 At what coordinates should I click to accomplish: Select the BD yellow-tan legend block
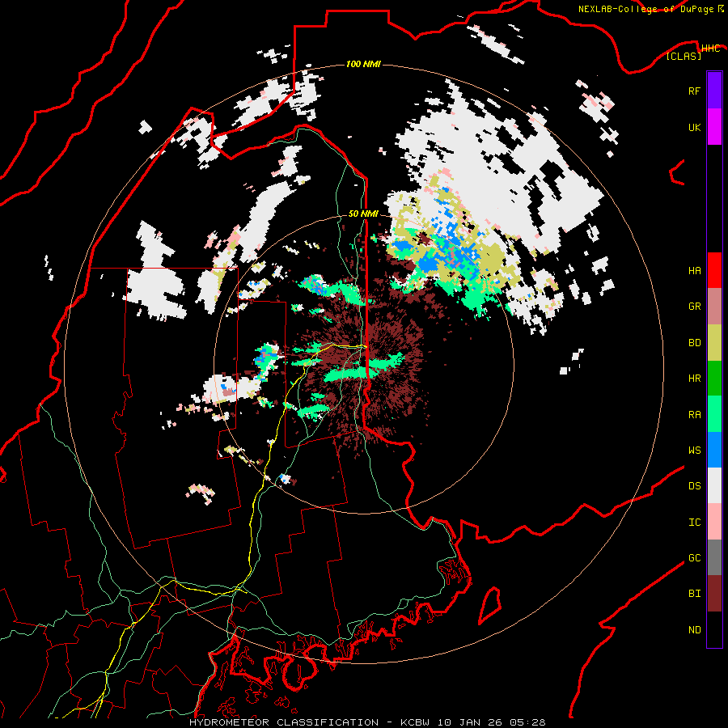point(714,342)
